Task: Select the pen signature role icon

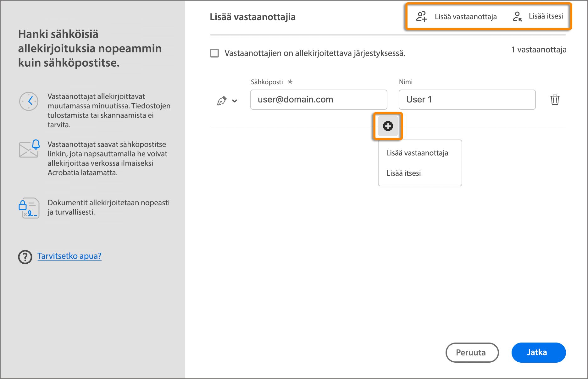Action: click(x=222, y=100)
